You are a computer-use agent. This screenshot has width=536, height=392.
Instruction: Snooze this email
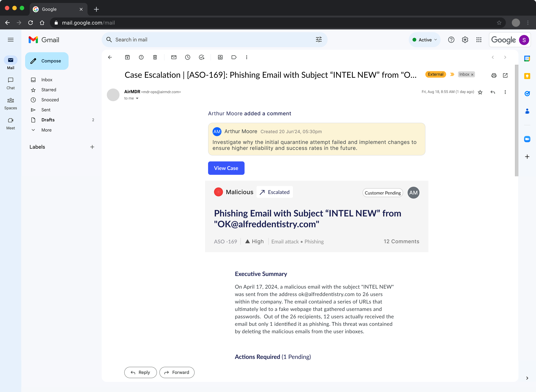[188, 57]
